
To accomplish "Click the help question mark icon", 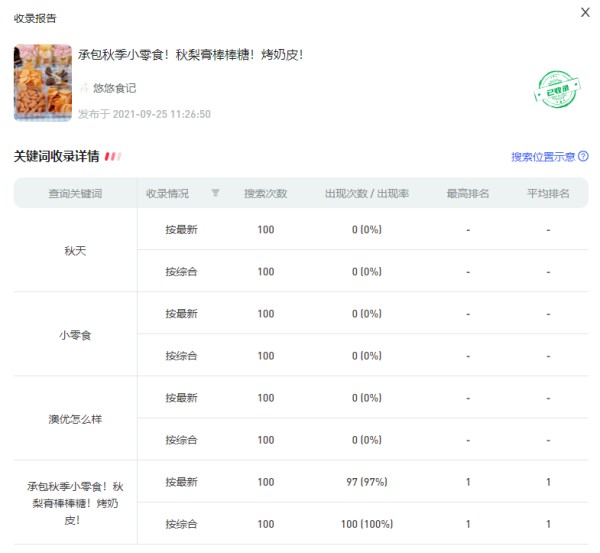I will coord(583,157).
